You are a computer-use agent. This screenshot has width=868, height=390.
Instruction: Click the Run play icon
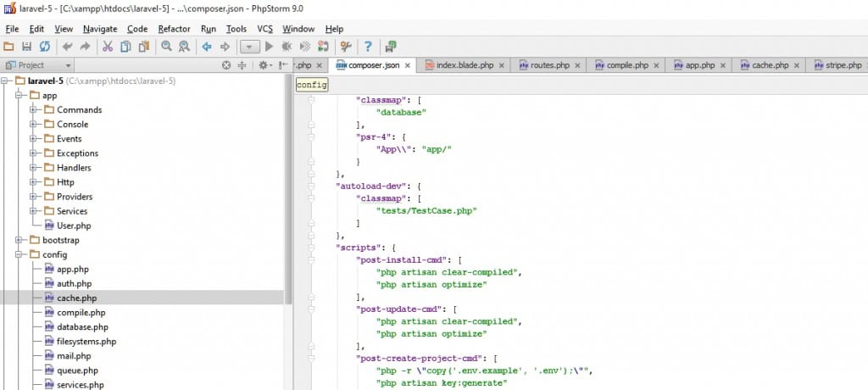(x=269, y=47)
